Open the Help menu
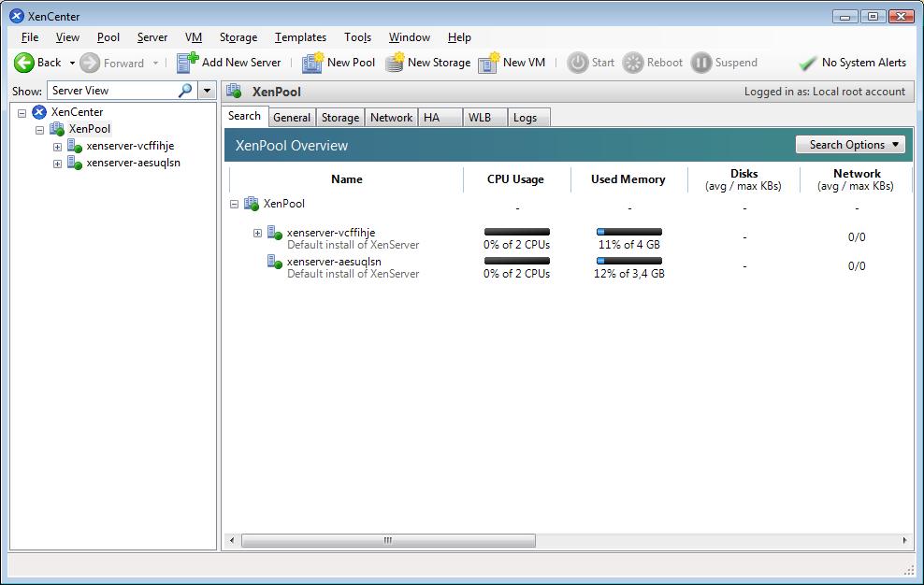This screenshot has width=924, height=585. click(459, 37)
